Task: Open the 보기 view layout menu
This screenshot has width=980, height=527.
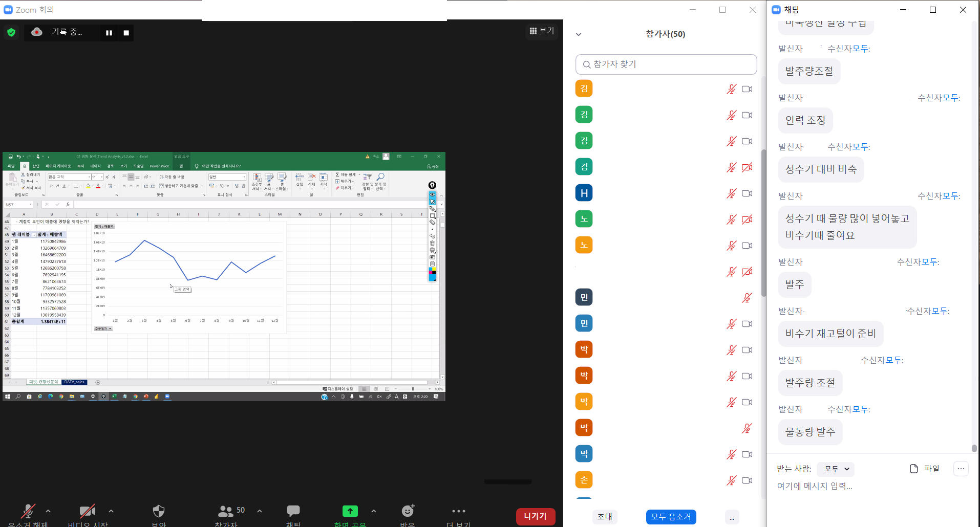Action: click(x=542, y=31)
